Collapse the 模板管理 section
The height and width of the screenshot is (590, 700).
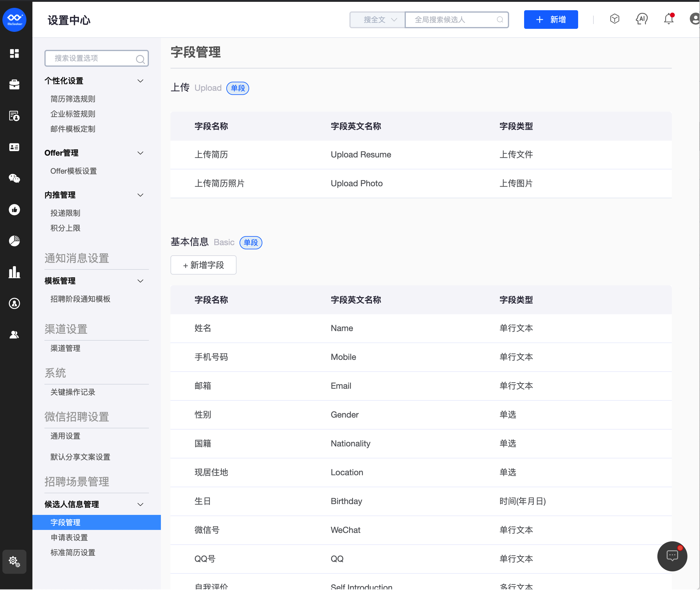[x=140, y=281]
